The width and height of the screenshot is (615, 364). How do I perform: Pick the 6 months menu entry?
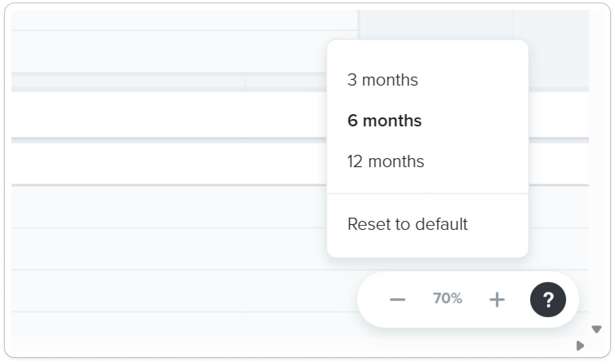[x=384, y=121]
